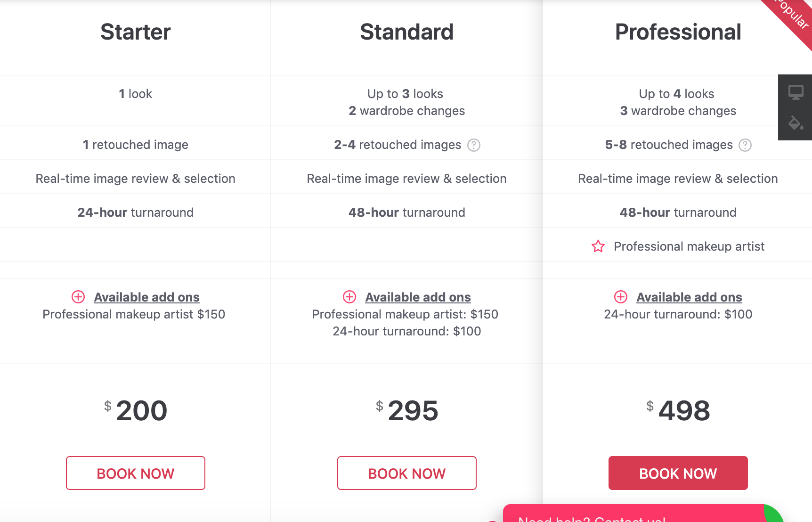Open the Need help? Contact us bar

[x=633, y=514]
